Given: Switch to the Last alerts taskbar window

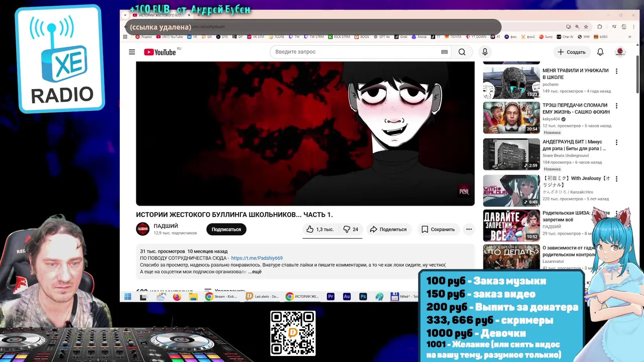Looking at the screenshot, I should click(262, 297).
